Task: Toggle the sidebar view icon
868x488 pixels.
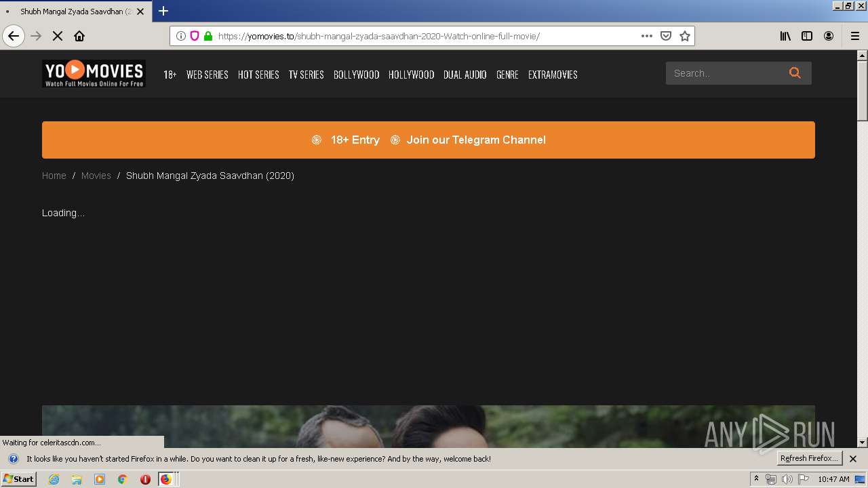Action: (807, 36)
